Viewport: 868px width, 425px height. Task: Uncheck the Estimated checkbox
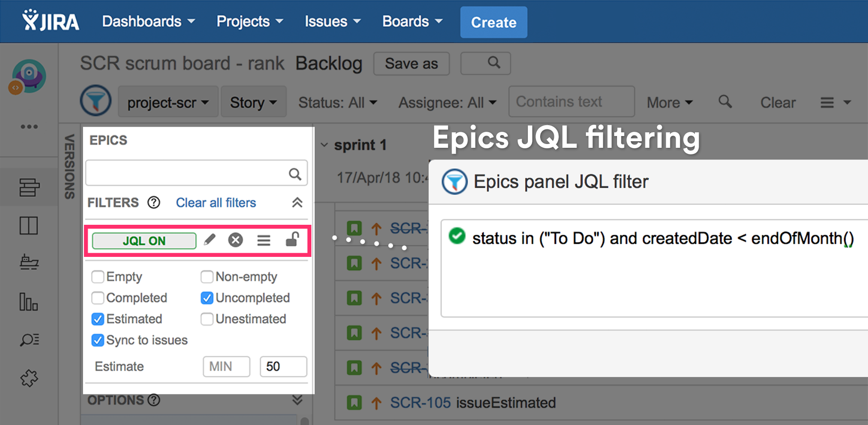(98, 319)
